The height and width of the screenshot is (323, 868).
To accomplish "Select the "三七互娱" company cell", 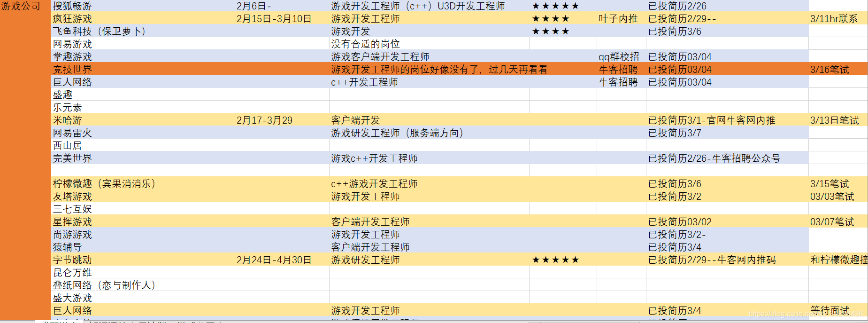I will coord(143,209).
